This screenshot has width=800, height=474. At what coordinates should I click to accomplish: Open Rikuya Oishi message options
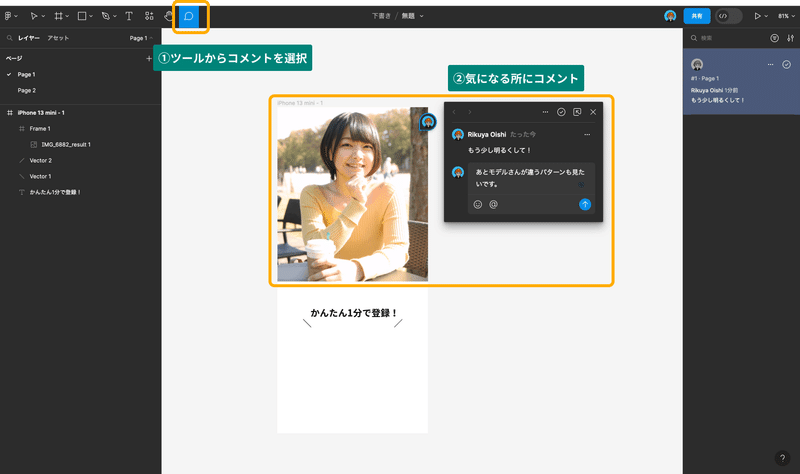(587, 135)
